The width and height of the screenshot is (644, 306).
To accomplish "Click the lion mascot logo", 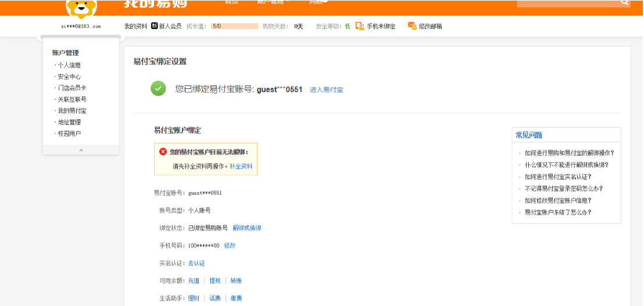I will click(81, 9).
